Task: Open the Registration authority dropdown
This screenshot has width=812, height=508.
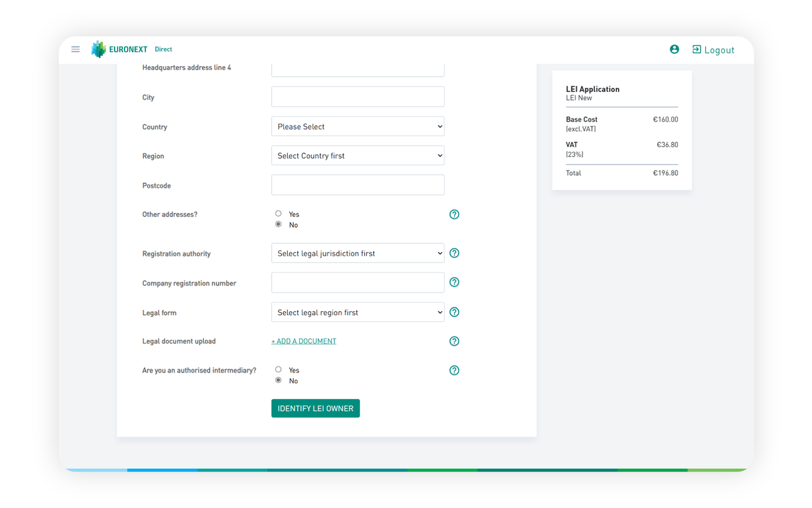Action: click(x=357, y=253)
